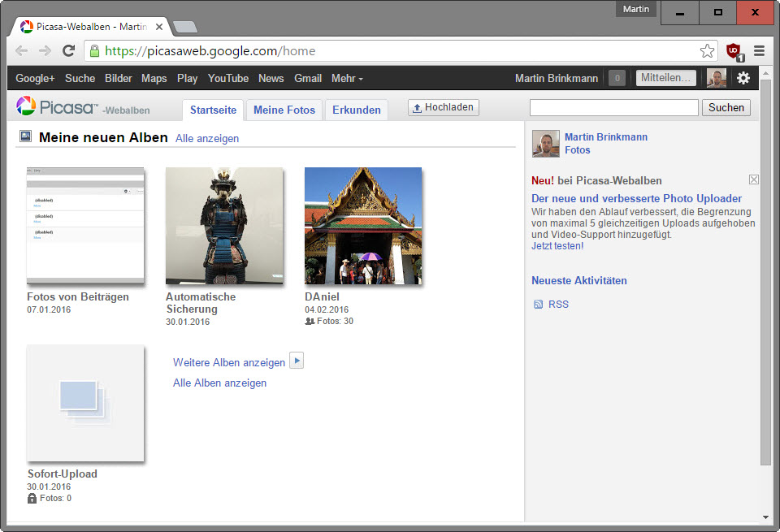
Task: Open the samurai armor album thumbnail
Action: tap(224, 226)
